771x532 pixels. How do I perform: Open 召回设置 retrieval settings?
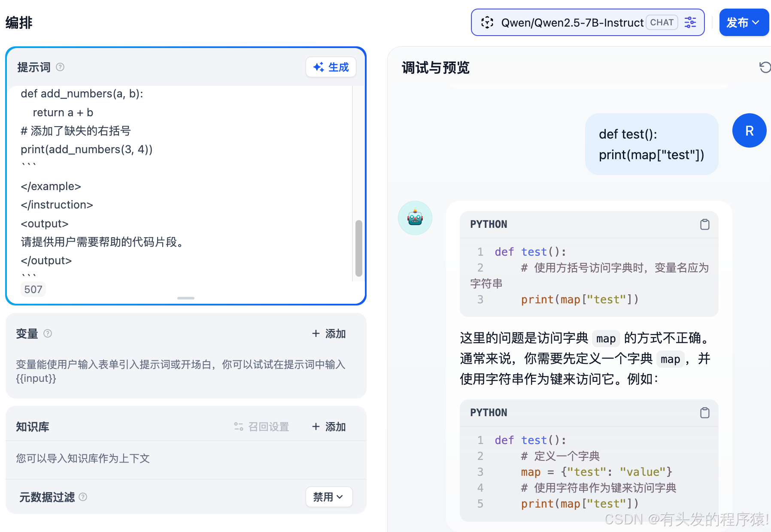point(261,426)
